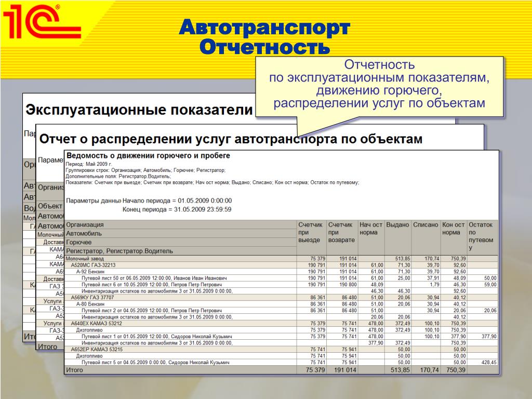532x399 pixels.
Task: Open 'Путевой лист 1 от 01.05.2009' row
Action: coord(282,337)
